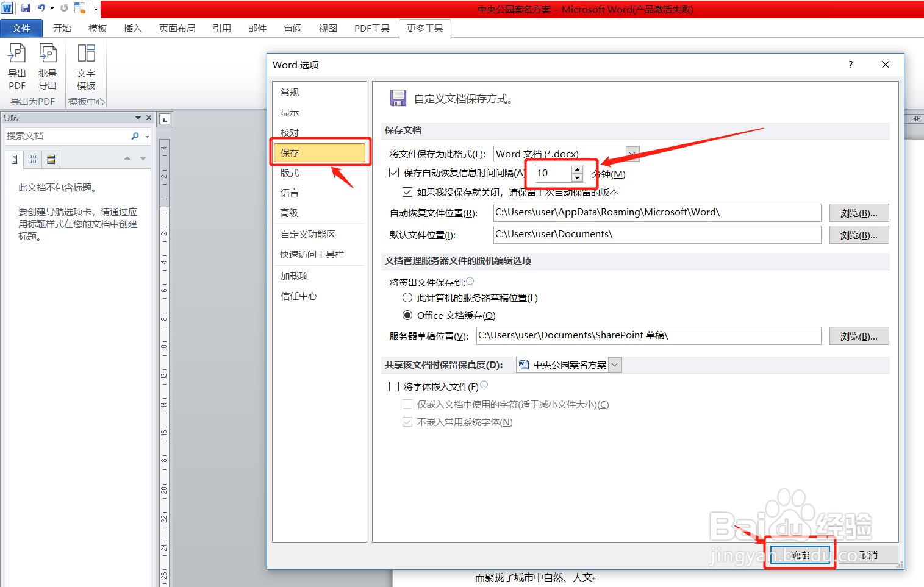Viewport: 924px width, 587px height.
Task: Click the Word application icon in title bar
Action: (x=7, y=8)
